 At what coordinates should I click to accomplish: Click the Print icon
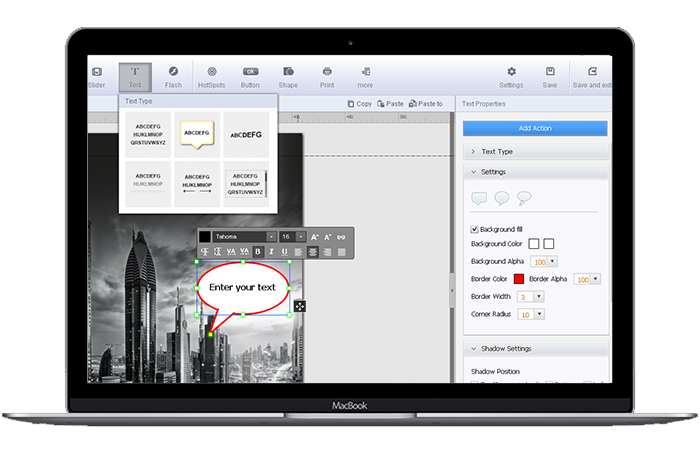pos(327,76)
